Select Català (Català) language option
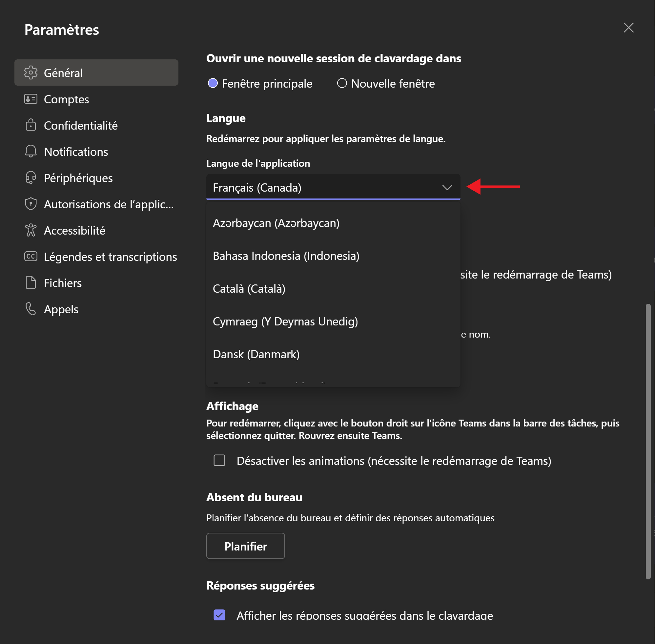The width and height of the screenshot is (655, 644). pos(249,288)
